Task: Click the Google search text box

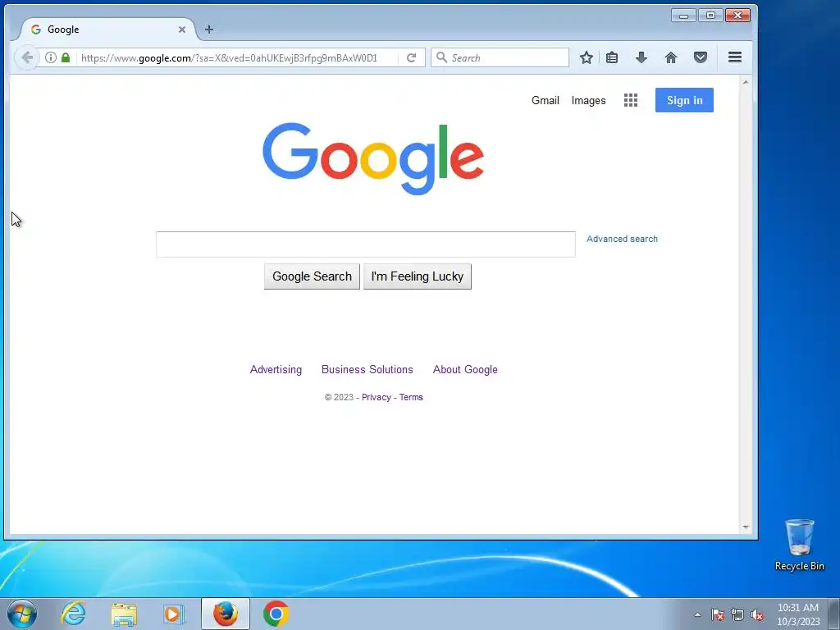Action: tap(366, 244)
